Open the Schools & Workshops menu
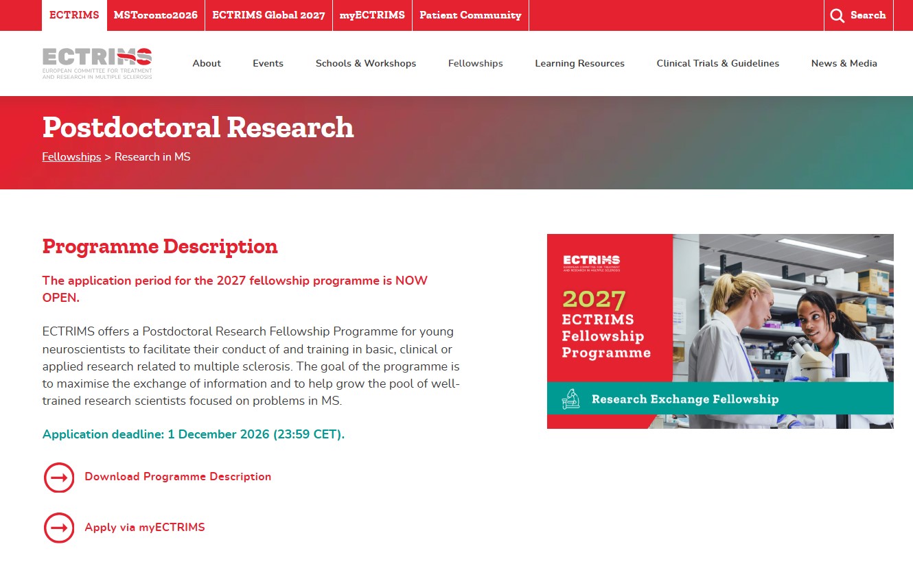Screen dimensions: 913x588 coord(366,63)
